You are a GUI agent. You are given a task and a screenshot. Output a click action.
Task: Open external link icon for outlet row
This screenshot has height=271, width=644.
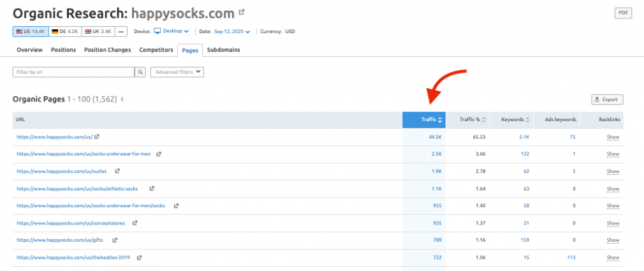click(x=117, y=172)
